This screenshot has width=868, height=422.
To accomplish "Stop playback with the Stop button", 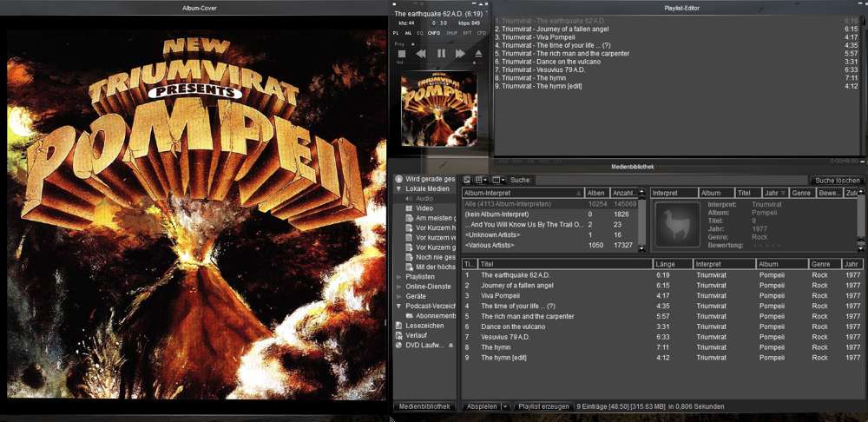I will click(x=402, y=54).
